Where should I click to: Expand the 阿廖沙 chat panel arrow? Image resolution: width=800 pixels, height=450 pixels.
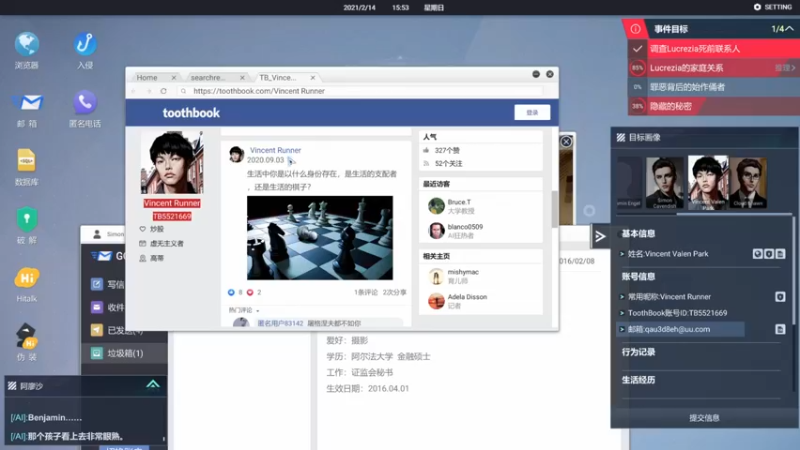(x=153, y=384)
